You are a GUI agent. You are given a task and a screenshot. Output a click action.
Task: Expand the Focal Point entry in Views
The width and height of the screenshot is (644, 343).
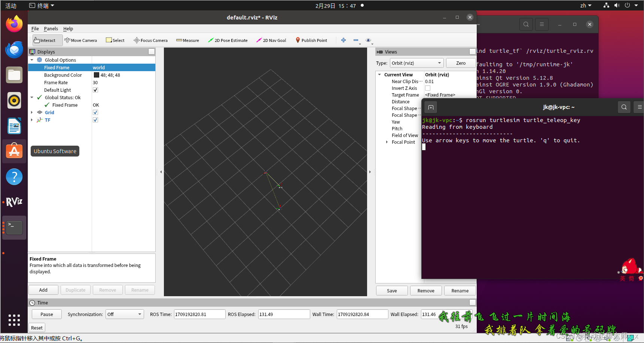(x=387, y=142)
